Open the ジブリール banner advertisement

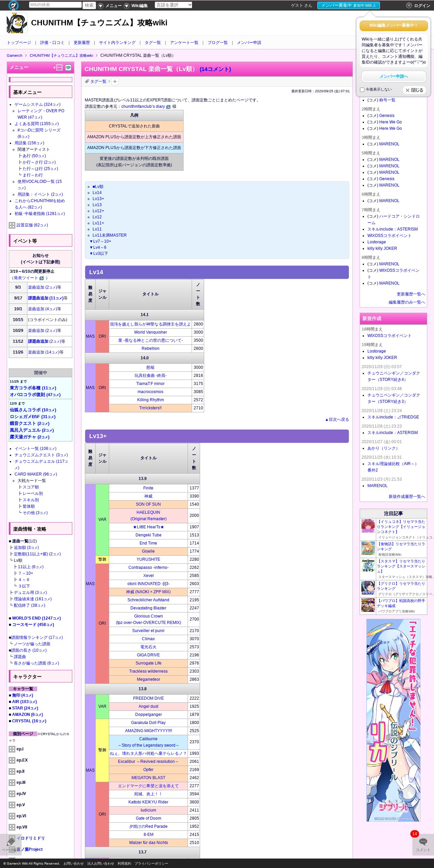[x=393, y=720]
